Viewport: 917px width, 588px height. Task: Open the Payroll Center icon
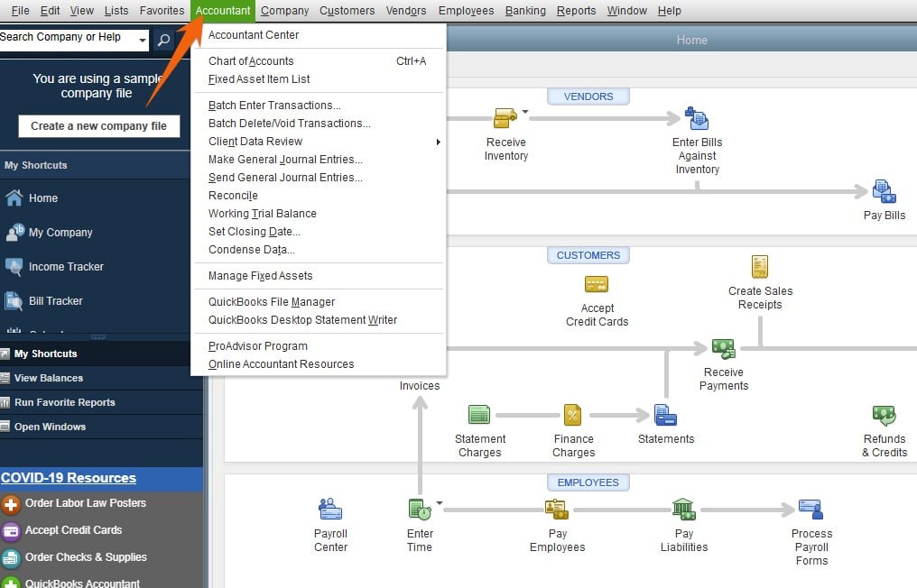[x=330, y=510]
